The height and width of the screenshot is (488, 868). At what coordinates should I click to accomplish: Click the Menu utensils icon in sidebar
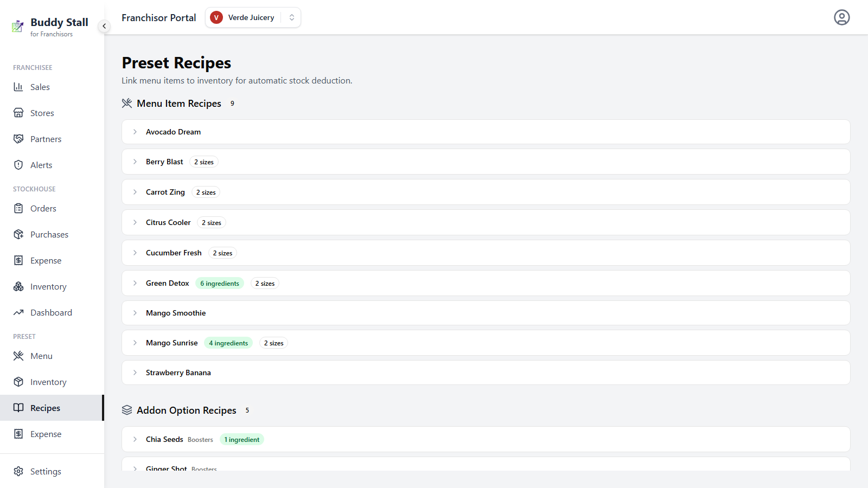tap(18, 356)
